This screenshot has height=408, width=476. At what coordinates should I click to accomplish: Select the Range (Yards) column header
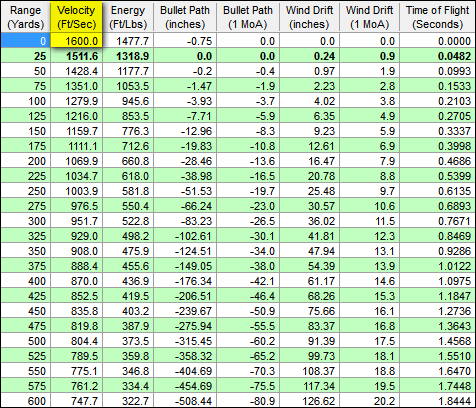26,17
